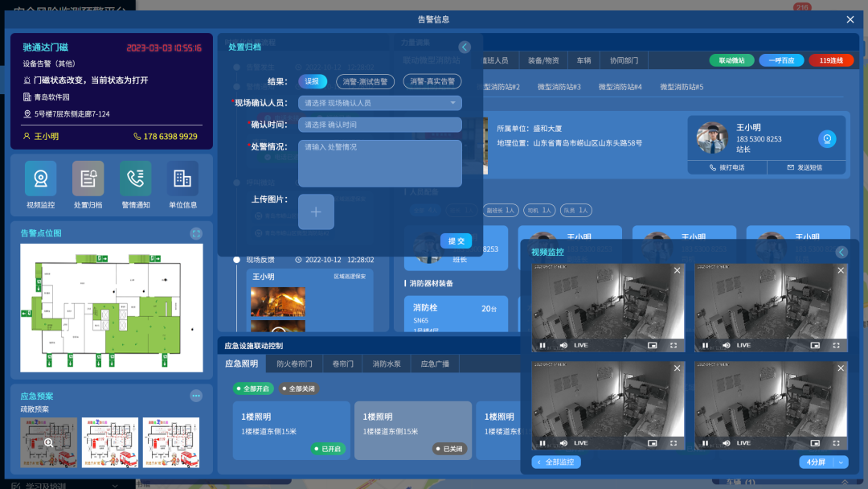The image size is (868, 489).
Task: Close the 告警信息 dialog
Action: tap(850, 19)
